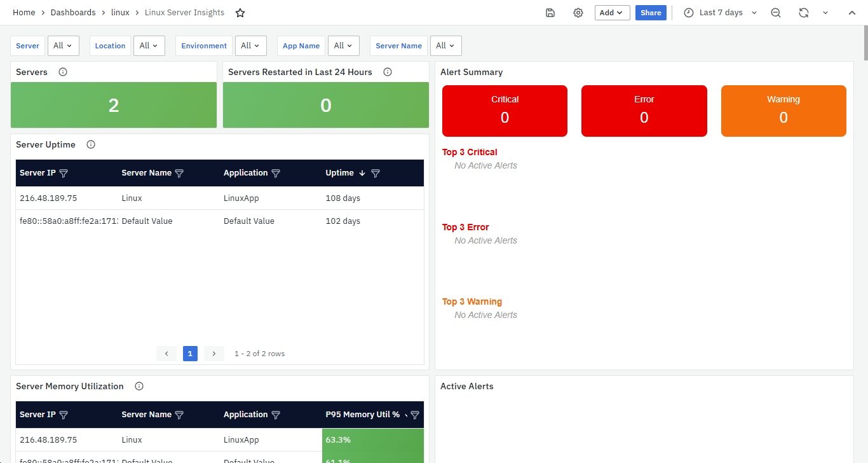Click Application column filter in Server Uptime

pyautogui.click(x=276, y=173)
